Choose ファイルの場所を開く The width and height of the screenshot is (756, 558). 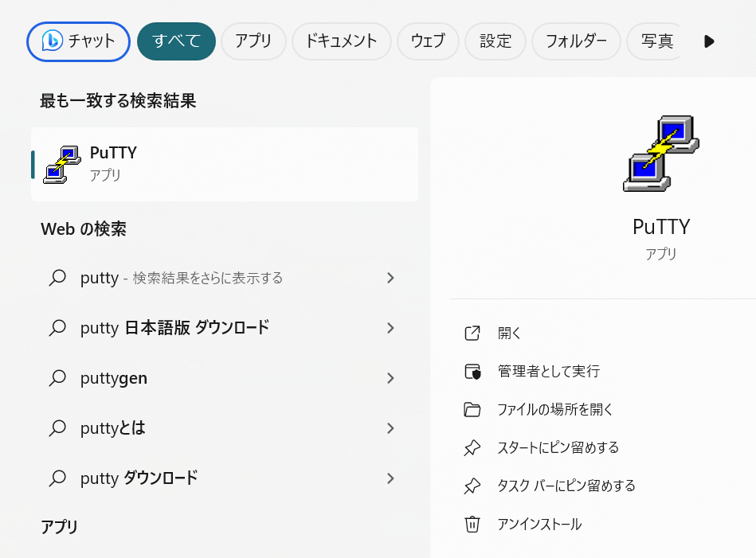tap(555, 410)
